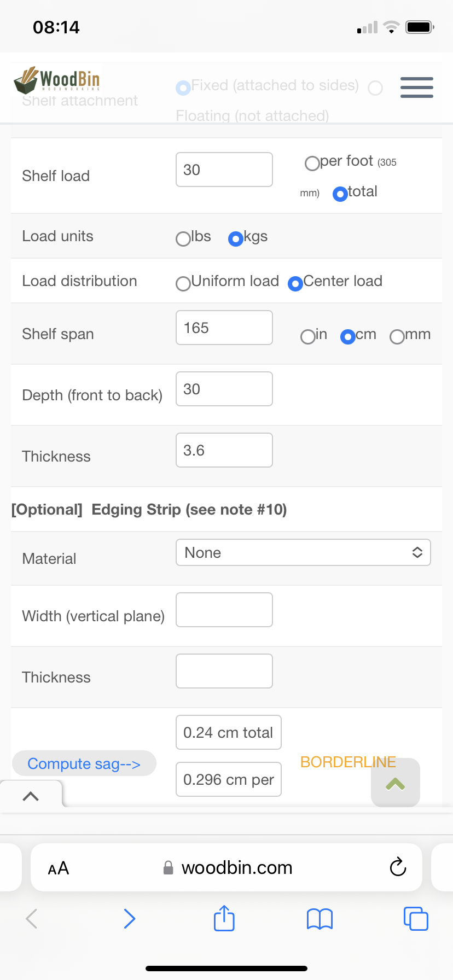
Task: Open the Safari share sheet icon
Action: pyautogui.click(x=224, y=918)
